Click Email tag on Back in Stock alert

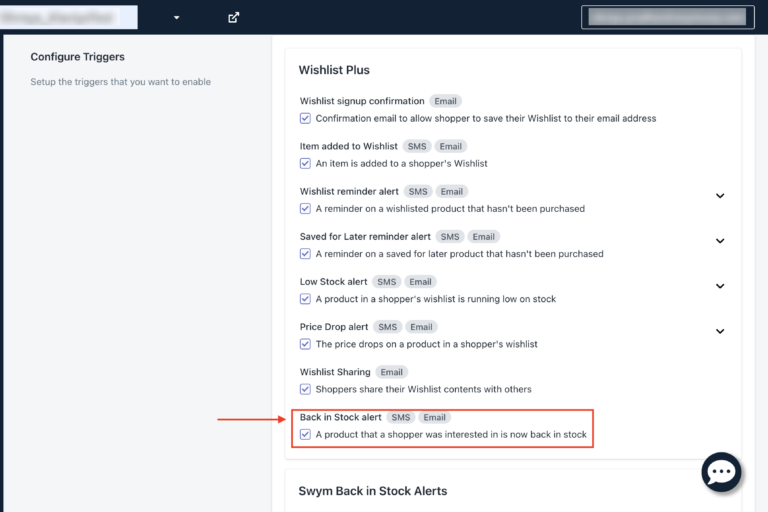pyautogui.click(x=434, y=417)
